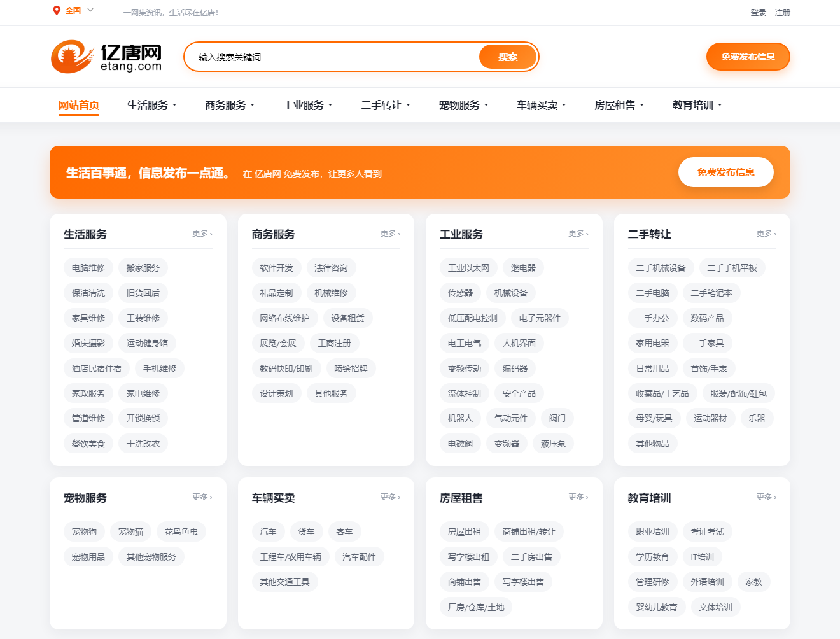
Task: Click the orange 搜索 button
Action: coord(508,57)
